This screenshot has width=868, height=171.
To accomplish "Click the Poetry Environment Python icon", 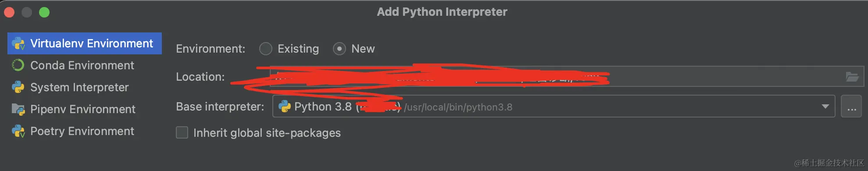I will point(18,131).
